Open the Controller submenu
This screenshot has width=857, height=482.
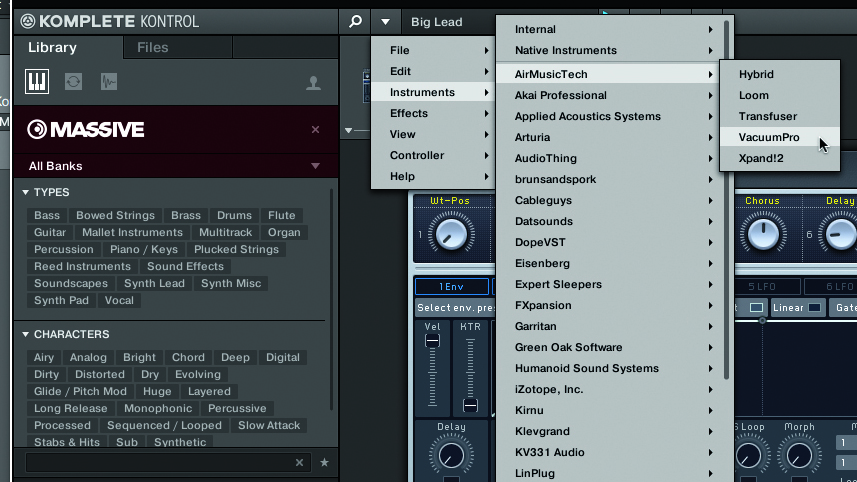(434, 155)
